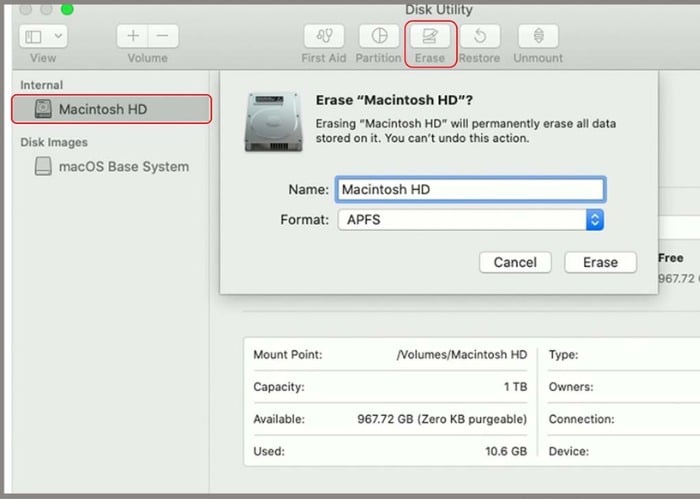The height and width of the screenshot is (500, 700).
Task: Open the Partition tool
Action: coord(379,36)
